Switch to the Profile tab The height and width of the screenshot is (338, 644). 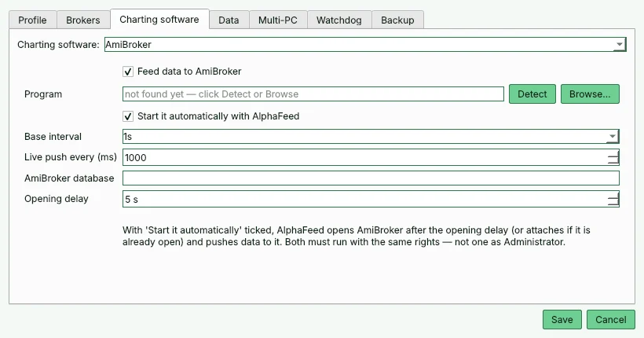click(32, 20)
